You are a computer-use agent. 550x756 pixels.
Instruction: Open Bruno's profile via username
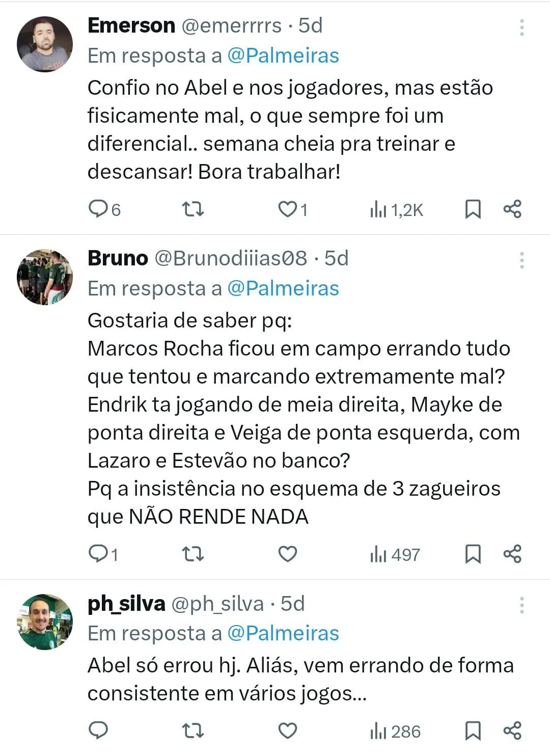coord(118,258)
